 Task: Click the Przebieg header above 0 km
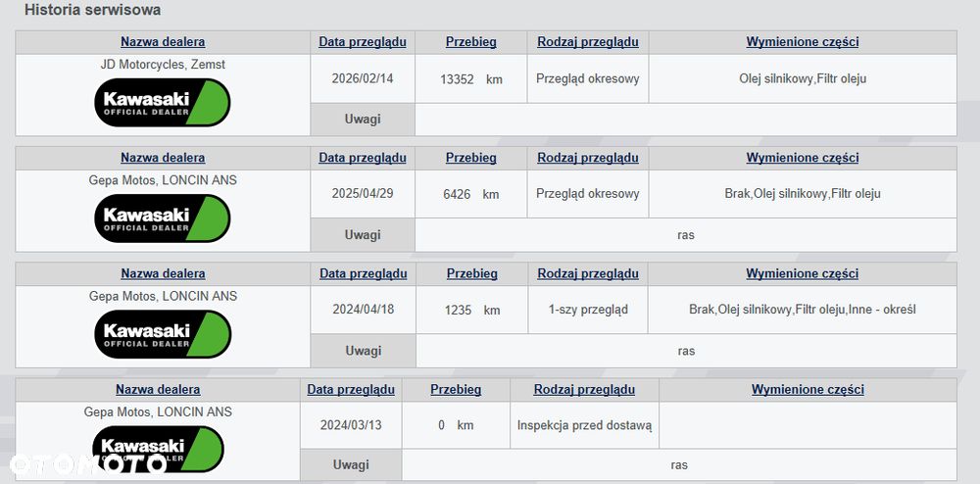point(456,389)
